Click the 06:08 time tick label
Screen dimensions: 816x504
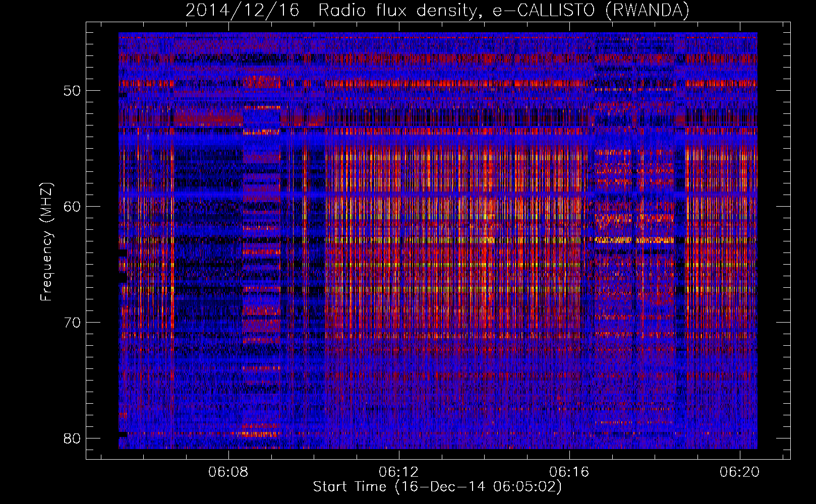(228, 472)
